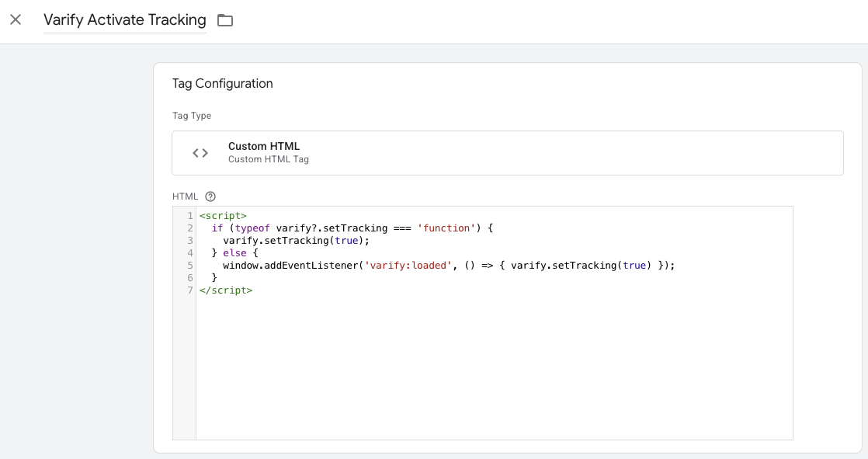Click the Varify Activate Tracking name field
This screenshot has height=459, width=868.
(x=124, y=20)
